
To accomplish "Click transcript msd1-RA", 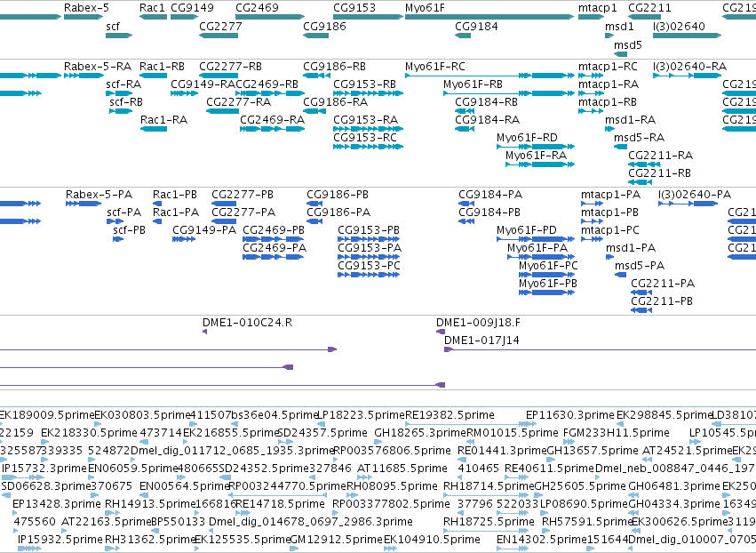I will point(630,120).
